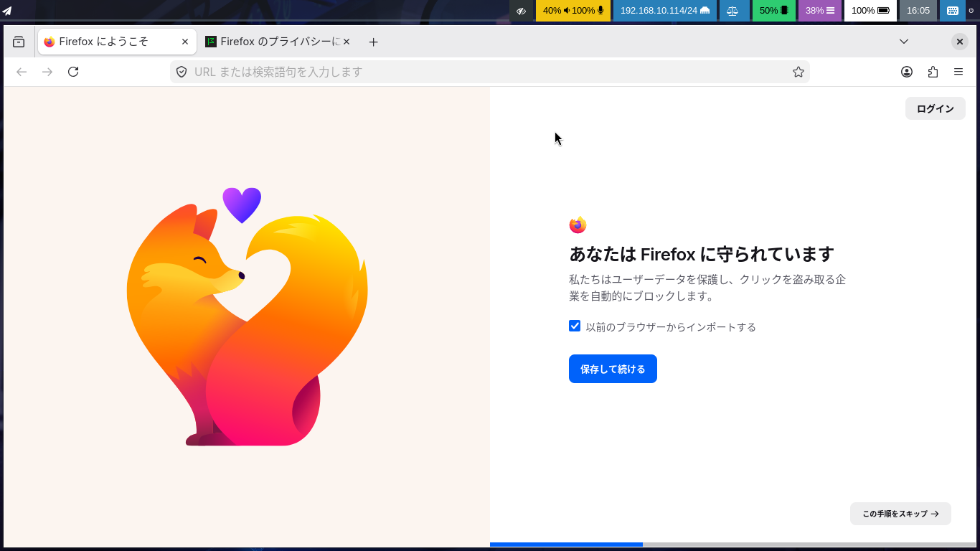
Task: Click the ログイン button
Action: coord(936,108)
